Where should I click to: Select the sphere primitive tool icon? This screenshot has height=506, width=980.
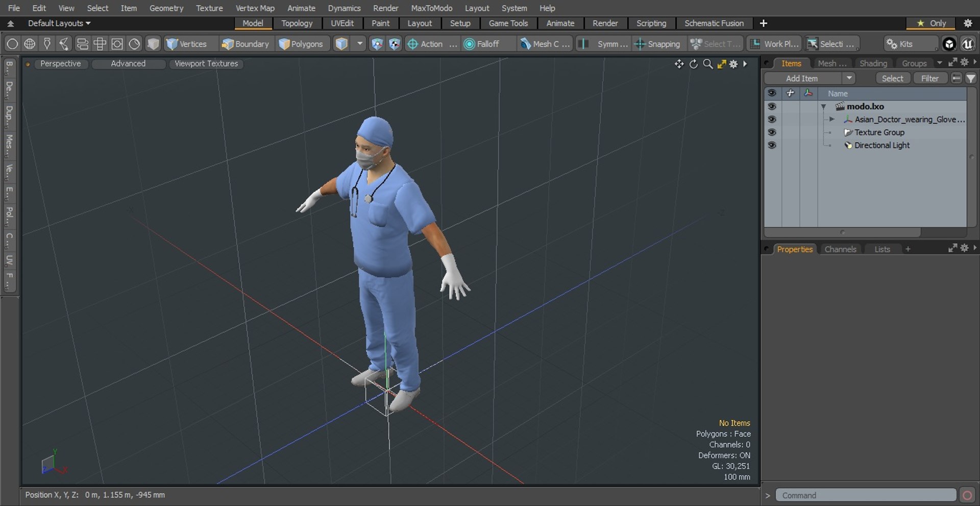pyautogui.click(x=12, y=44)
